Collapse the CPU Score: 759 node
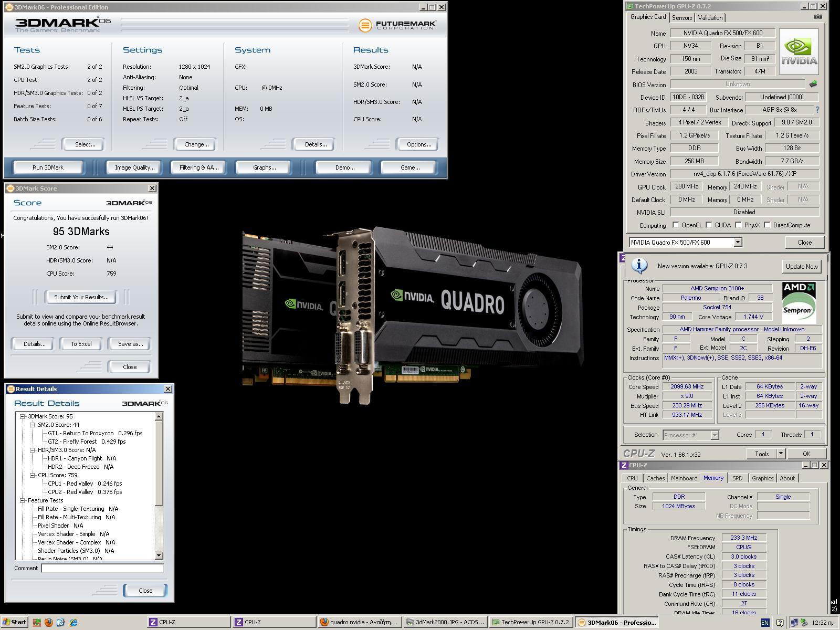 [33, 475]
